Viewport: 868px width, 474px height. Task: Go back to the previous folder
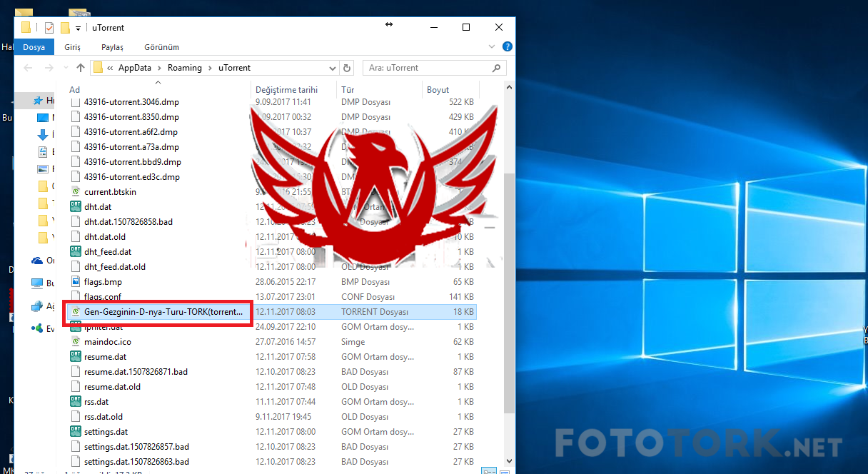29,68
